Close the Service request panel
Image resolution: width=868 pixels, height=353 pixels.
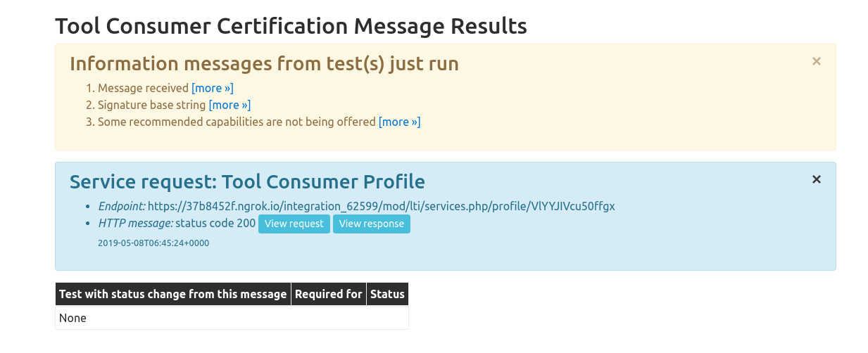coord(817,179)
